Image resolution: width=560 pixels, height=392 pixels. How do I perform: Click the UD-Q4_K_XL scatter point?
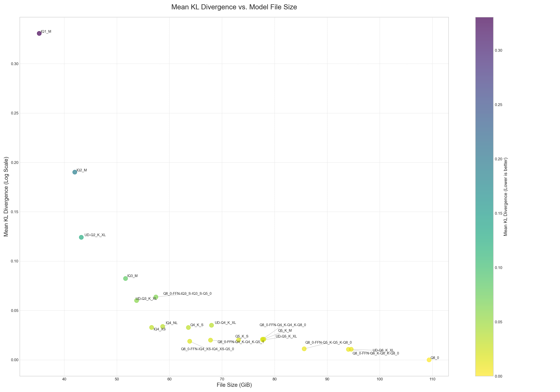(x=211, y=325)
